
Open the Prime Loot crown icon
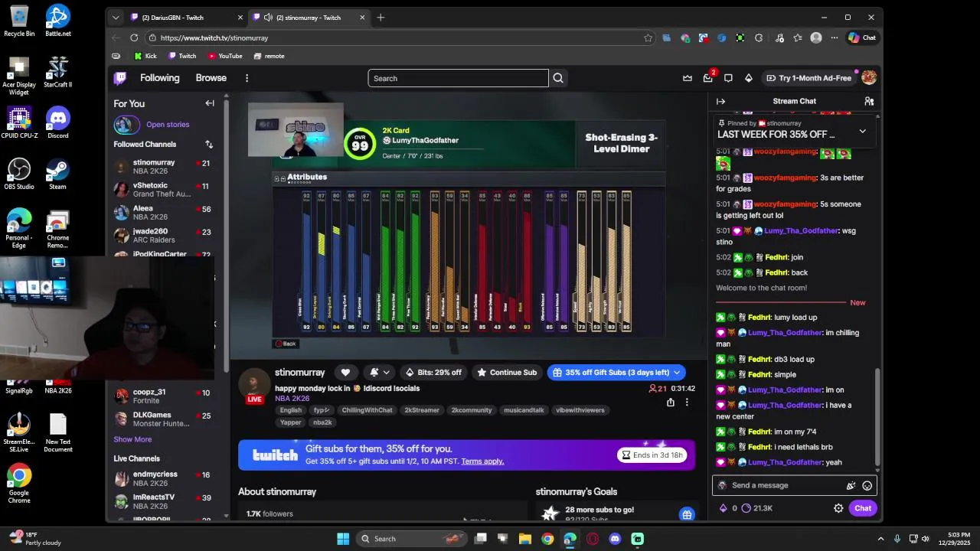coord(688,78)
